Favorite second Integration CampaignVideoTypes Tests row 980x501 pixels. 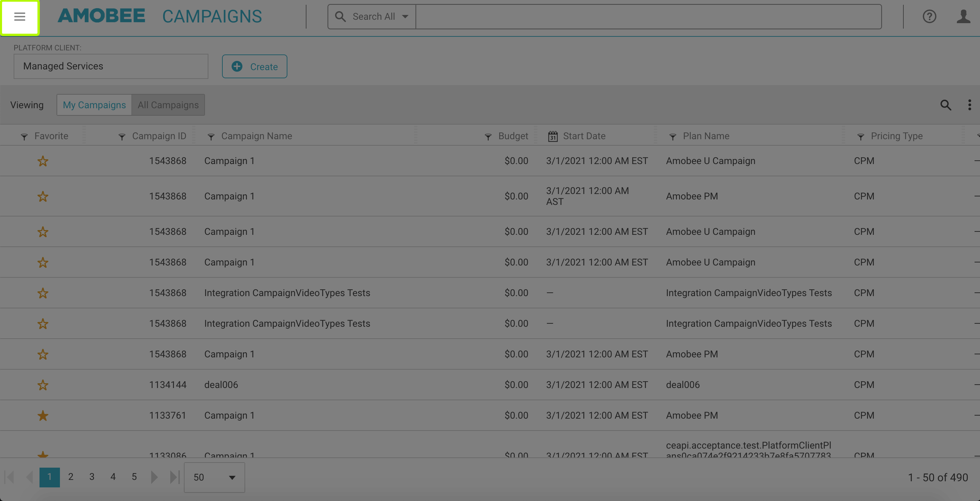point(43,324)
